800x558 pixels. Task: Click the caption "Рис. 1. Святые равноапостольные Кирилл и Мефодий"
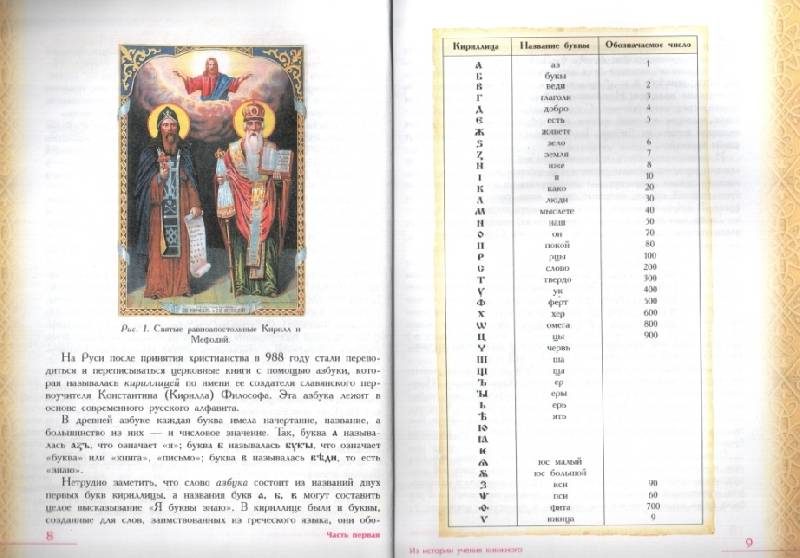pos(211,334)
